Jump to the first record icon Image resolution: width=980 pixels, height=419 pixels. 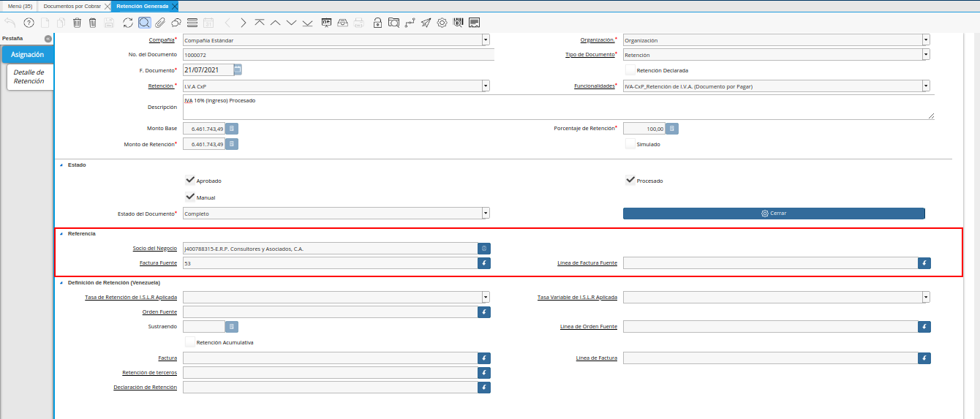(x=259, y=23)
